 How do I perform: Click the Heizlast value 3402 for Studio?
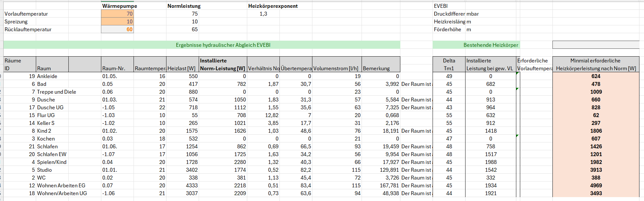(x=192, y=170)
